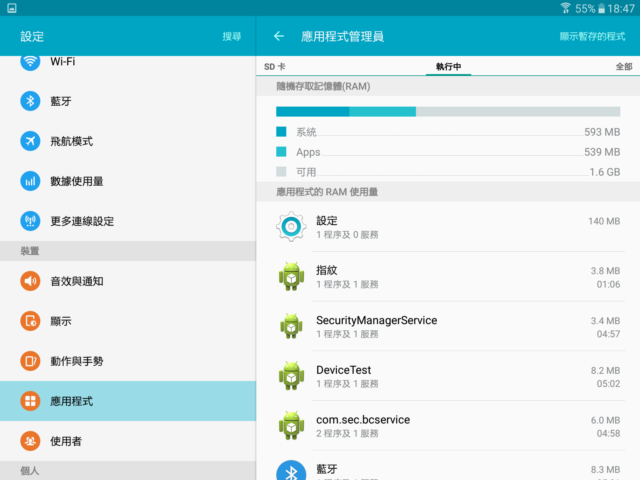Tap 搜尋 to search settings

[x=232, y=36]
